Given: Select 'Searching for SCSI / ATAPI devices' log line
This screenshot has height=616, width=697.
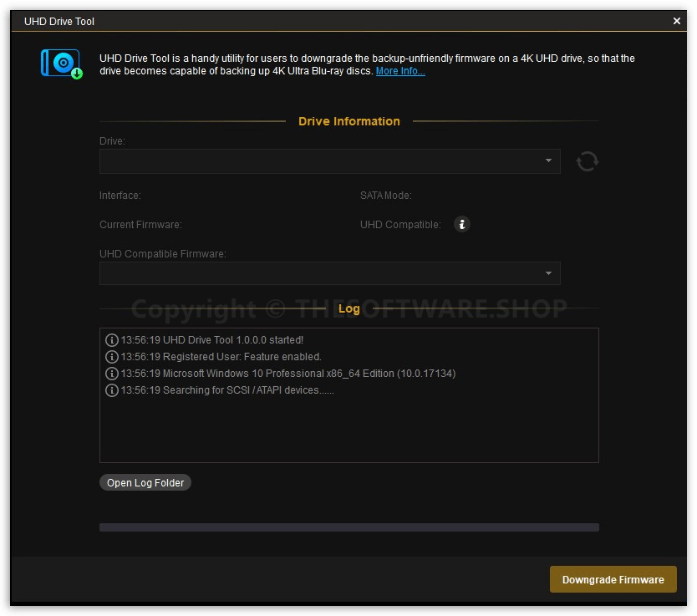Looking at the screenshot, I should 227,390.
